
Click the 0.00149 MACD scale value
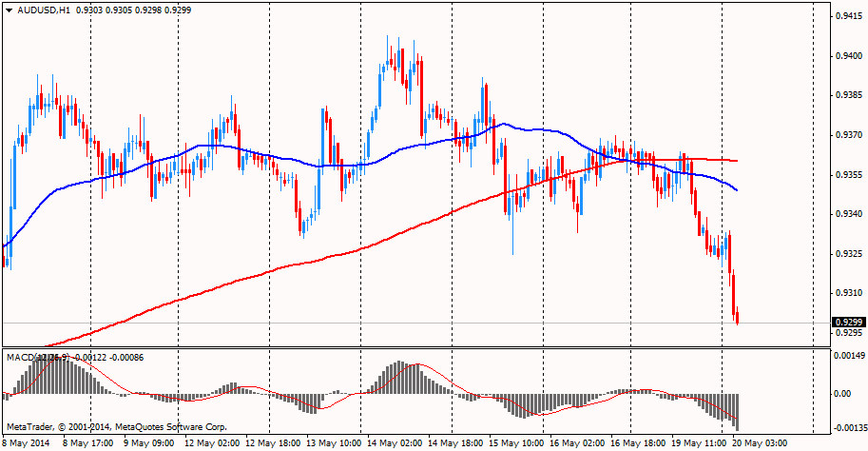click(x=847, y=356)
